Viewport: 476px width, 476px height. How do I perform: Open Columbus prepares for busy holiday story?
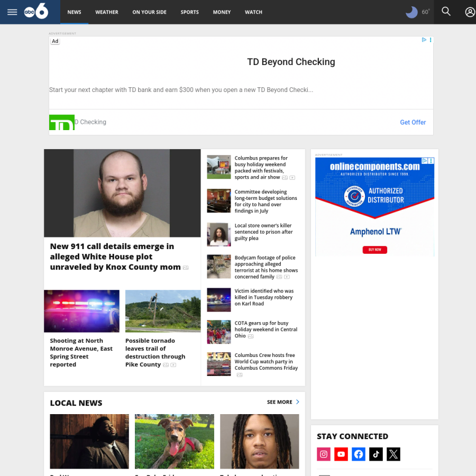[261, 168]
